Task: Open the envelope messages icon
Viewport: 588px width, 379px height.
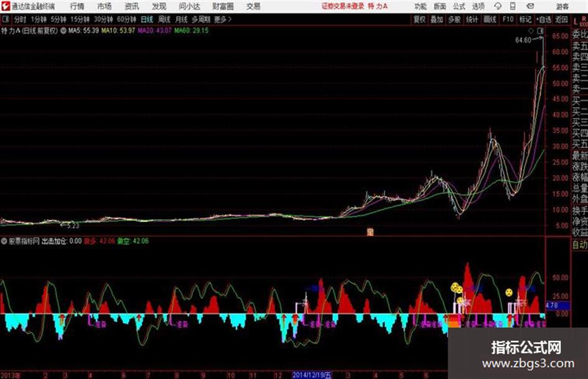Action: 530,6
